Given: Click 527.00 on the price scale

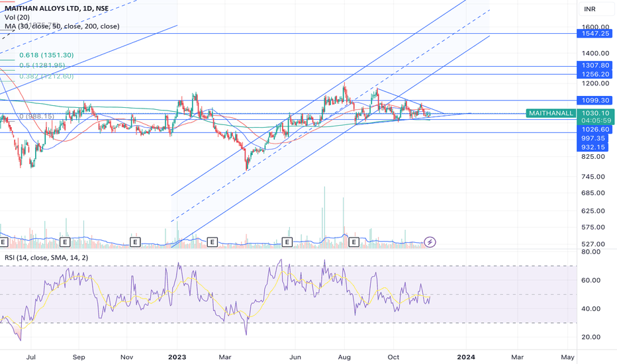Looking at the screenshot, I should [593, 244].
